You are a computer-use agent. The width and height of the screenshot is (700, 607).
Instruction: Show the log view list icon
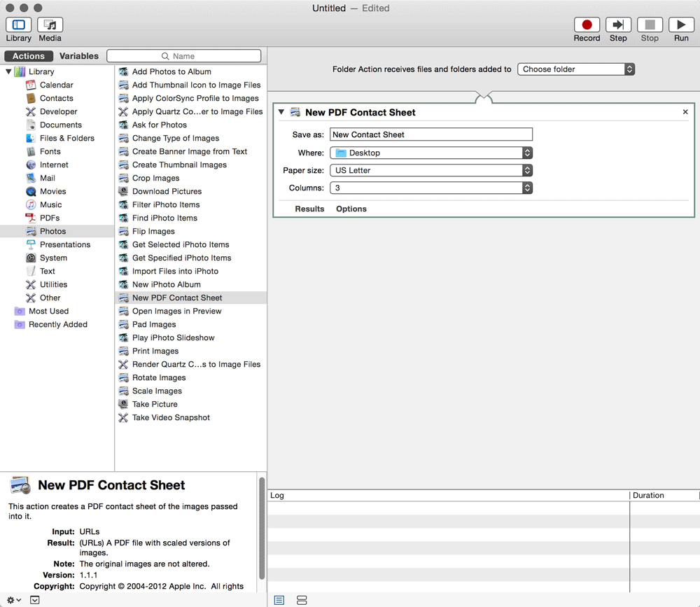(279, 600)
